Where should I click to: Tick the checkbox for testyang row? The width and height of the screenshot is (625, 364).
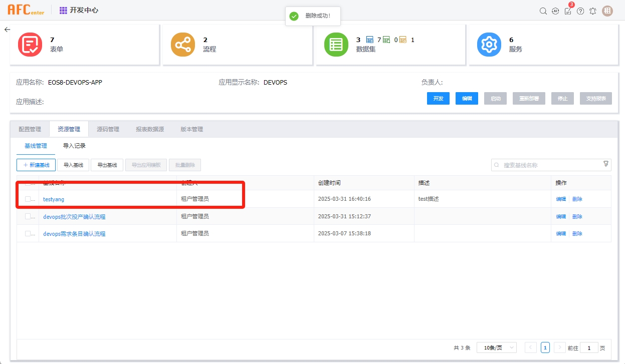tap(28, 199)
